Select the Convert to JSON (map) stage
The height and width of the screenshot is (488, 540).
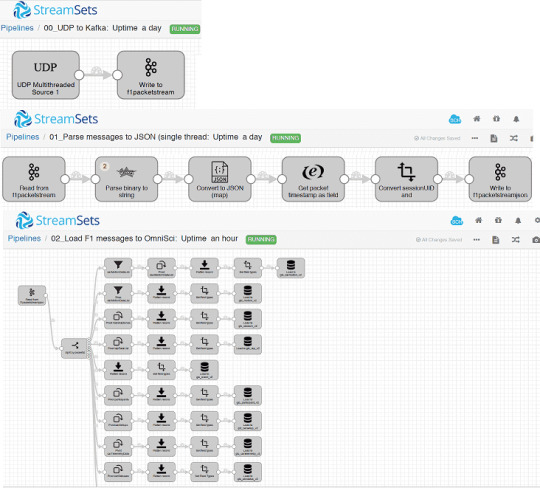(220, 179)
